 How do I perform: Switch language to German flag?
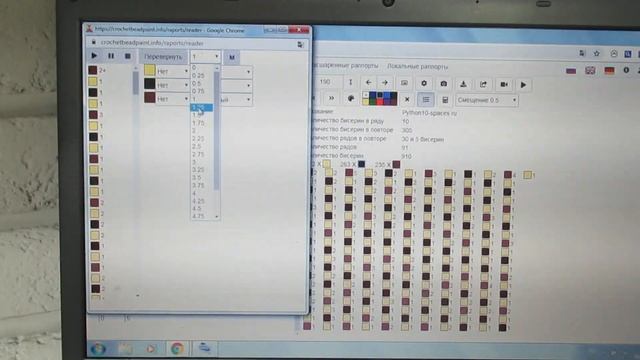point(609,71)
